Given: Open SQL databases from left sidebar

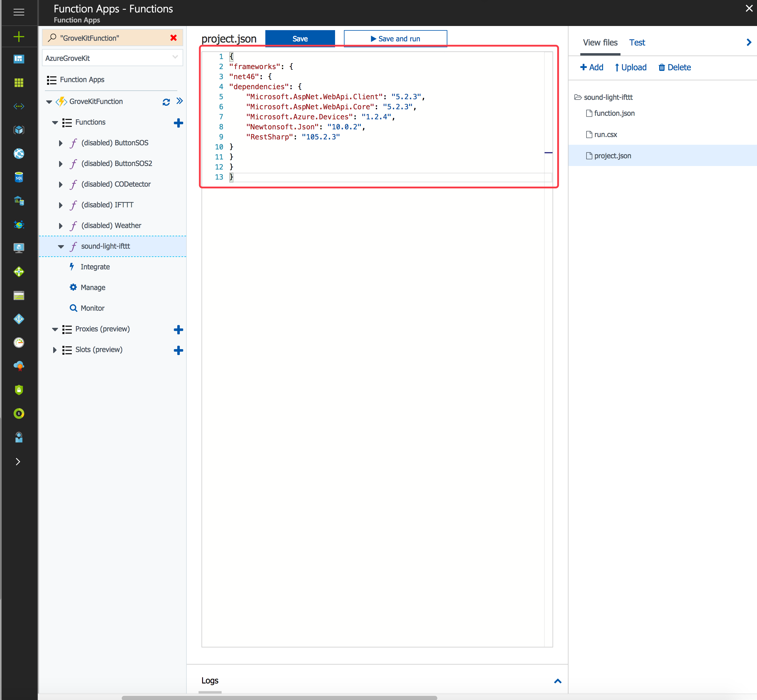Looking at the screenshot, I should point(19,177).
